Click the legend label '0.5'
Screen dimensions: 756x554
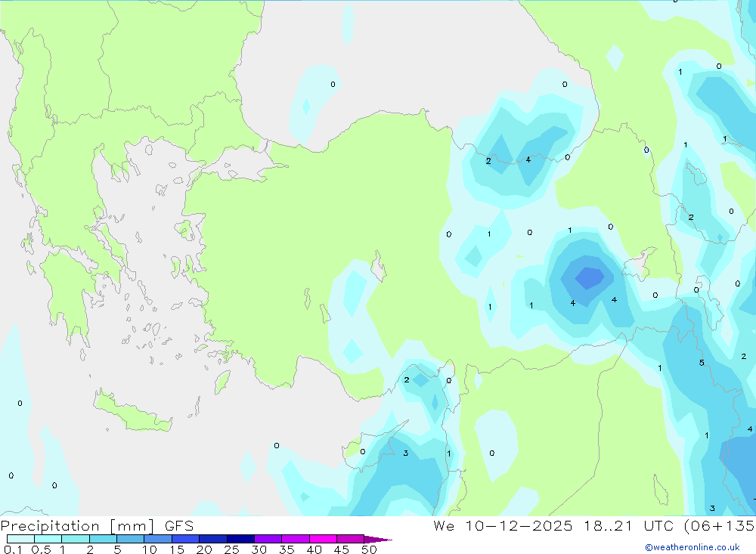(41, 549)
